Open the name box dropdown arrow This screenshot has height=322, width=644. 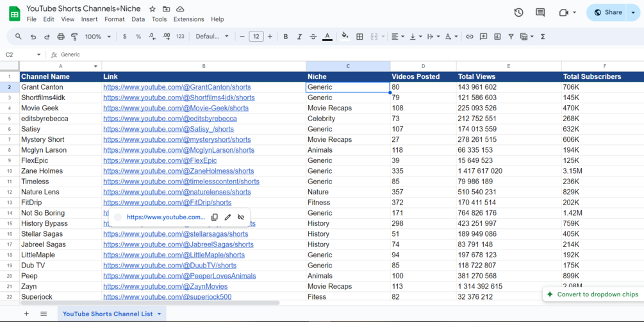[38, 55]
